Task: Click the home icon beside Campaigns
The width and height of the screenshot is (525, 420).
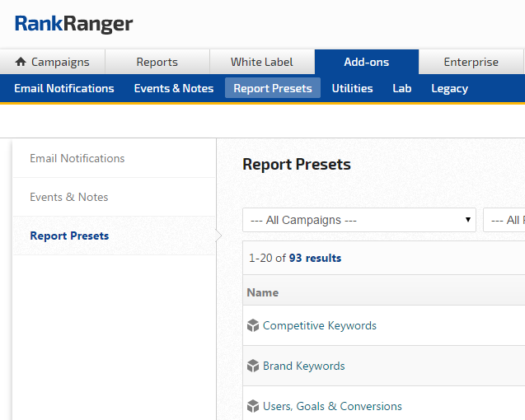Action: (x=21, y=62)
